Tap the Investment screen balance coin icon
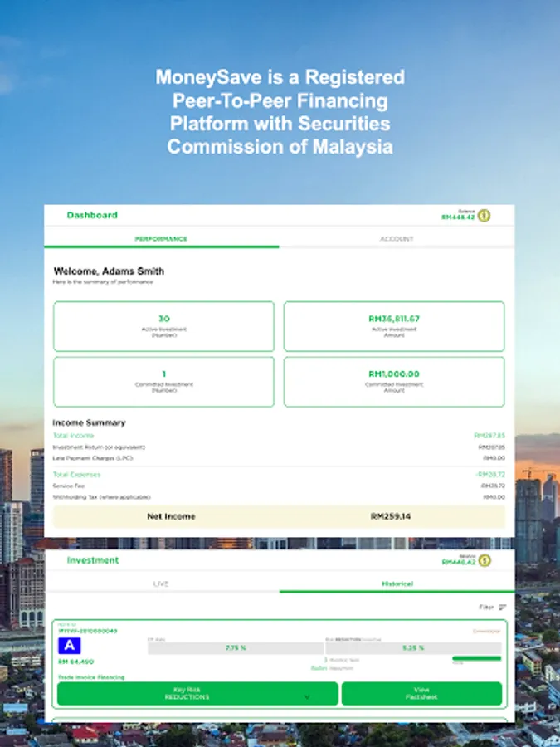The height and width of the screenshot is (747, 560). (485, 561)
